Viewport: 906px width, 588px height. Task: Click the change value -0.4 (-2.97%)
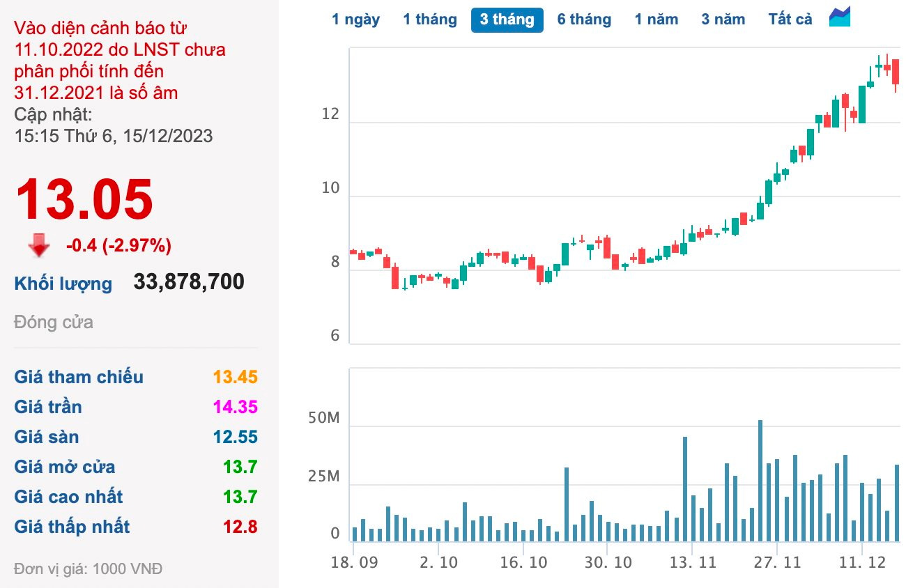tap(118, 245)
